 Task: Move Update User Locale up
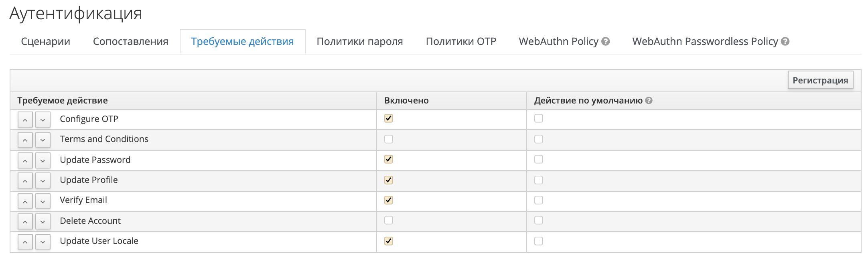[25, 242]
